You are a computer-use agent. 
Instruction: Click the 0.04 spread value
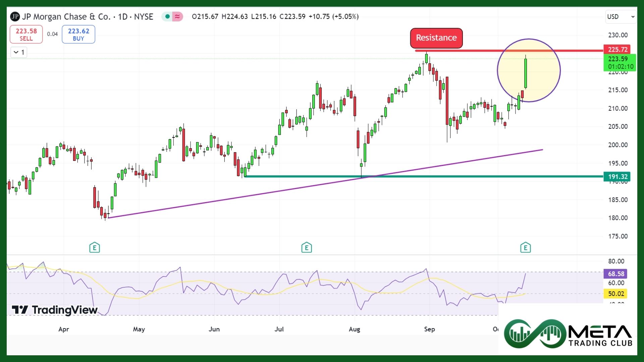coord(52,34)
